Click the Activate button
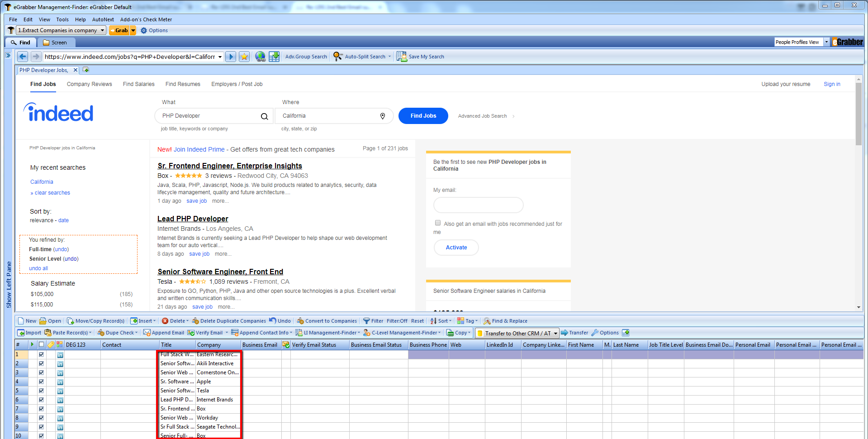 [x=456, y=248]
